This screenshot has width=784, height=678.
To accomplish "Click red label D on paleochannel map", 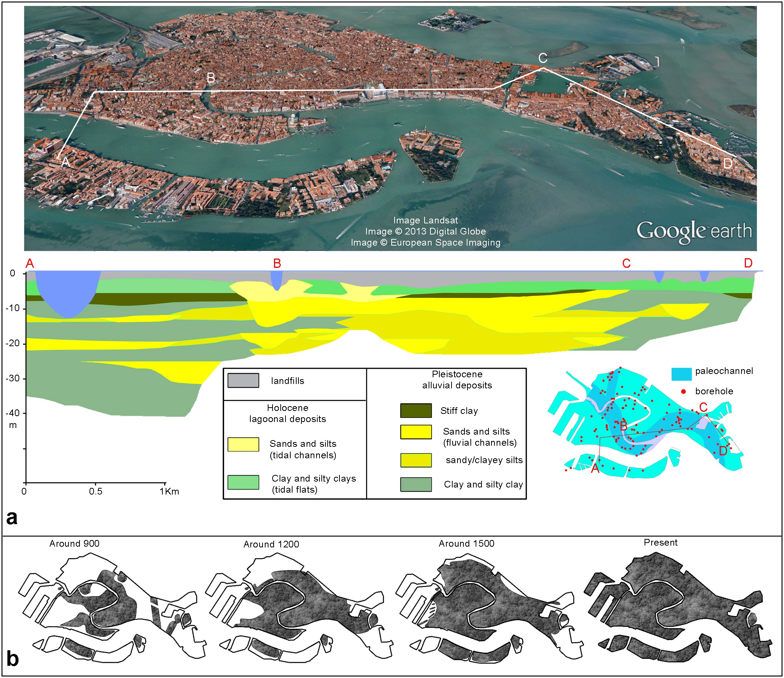I will point(723,451).
